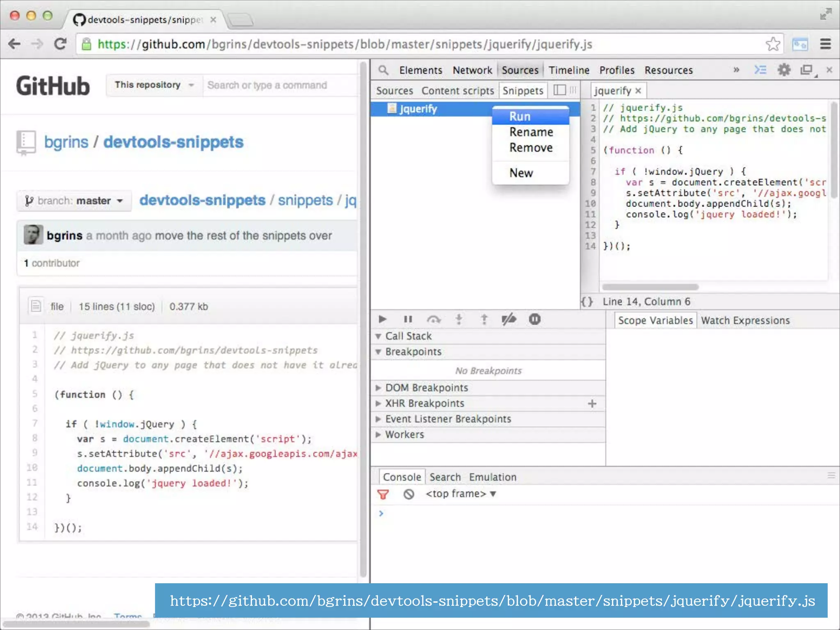Click the GitHub logo
This screenshot has width=840, height=630.
click(52, 86)
